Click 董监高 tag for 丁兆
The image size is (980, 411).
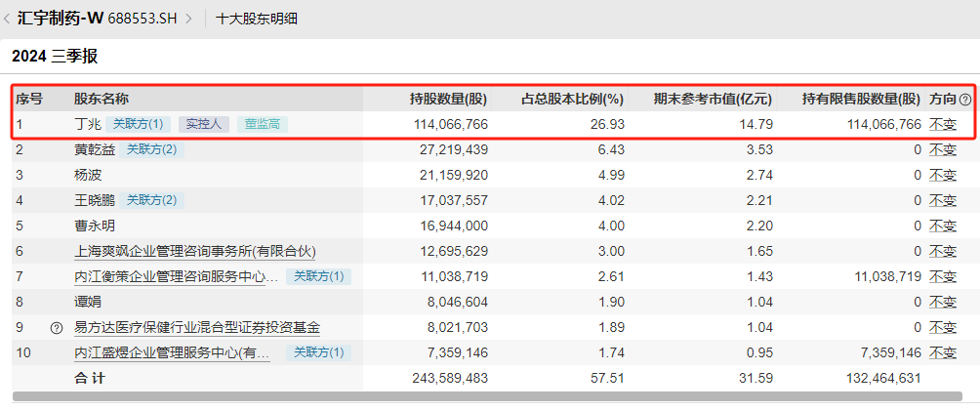[263, 124]
